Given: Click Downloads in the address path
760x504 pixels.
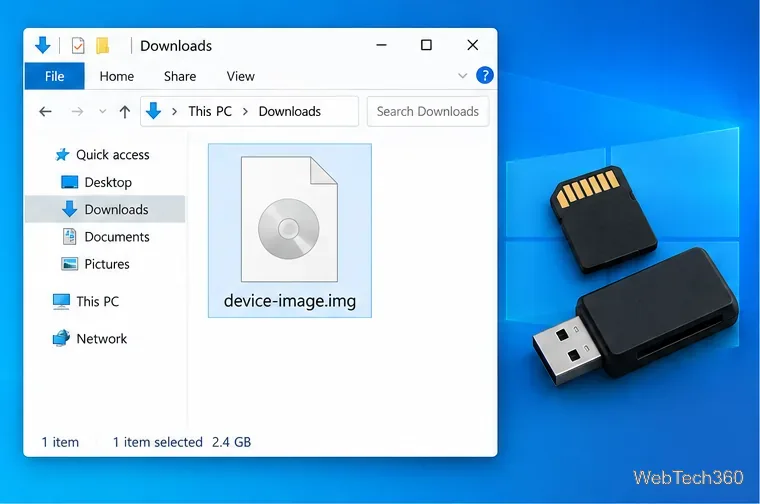Looking at the screenshot, I should 289,111.
